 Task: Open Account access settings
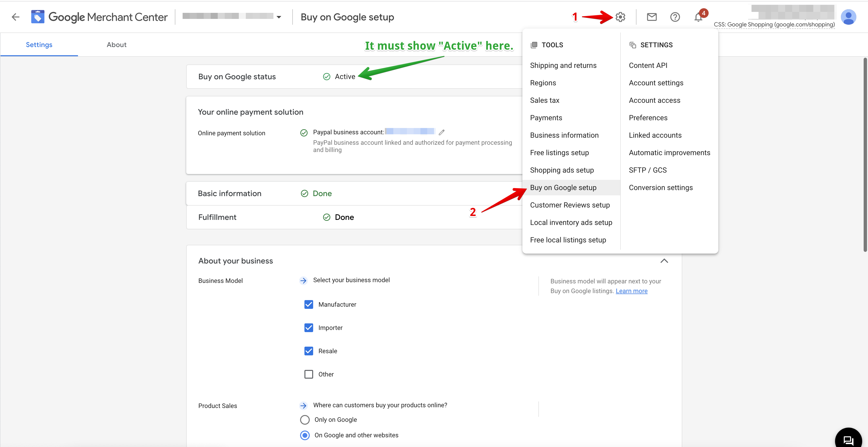coord(654,100)
